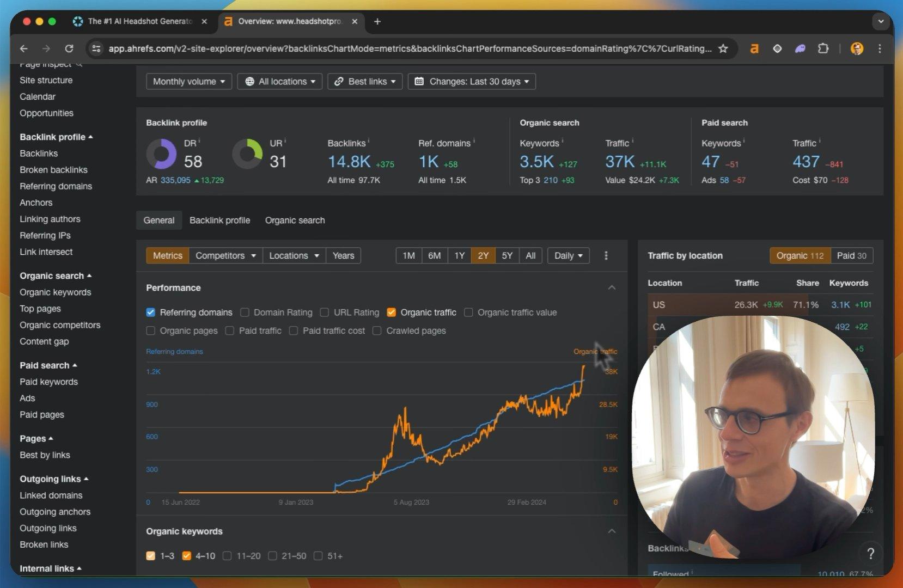Image resolution: width=903 pixels, height=588 pixels.
Task: Collapse Paid search sidebar group
Action: pos(48,365)
